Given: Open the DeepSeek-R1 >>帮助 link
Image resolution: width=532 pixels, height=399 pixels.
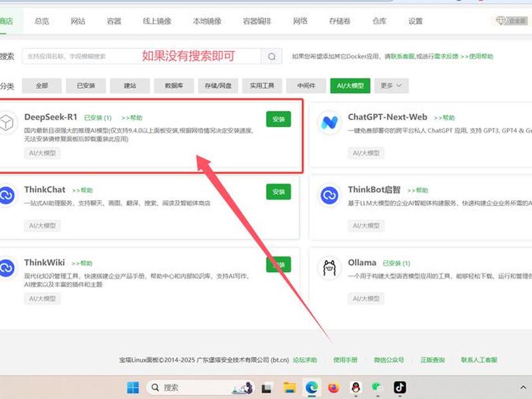Looking at the screenshot, I should 132,118.
